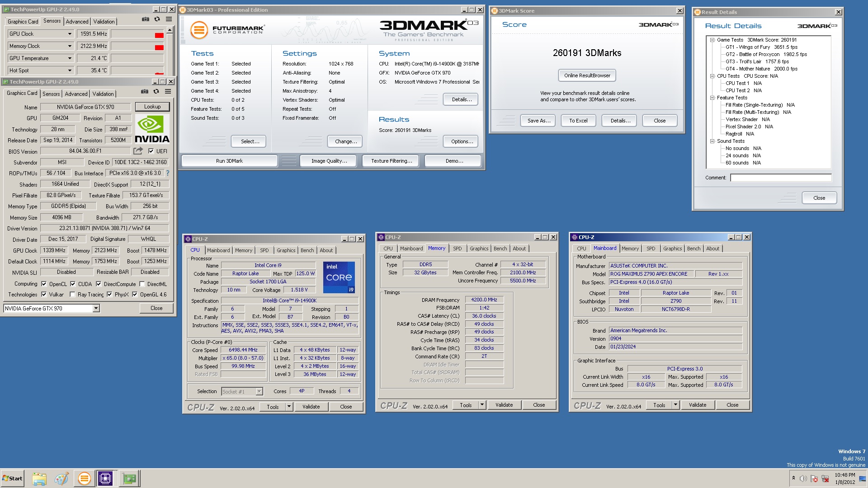Click the Futuremark logo in 3DMark03

227,30
